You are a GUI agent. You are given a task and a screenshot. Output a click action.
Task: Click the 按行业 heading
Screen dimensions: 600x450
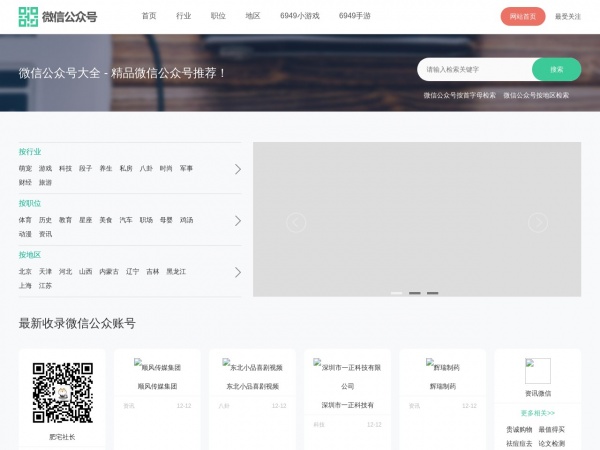pos(30,152)
